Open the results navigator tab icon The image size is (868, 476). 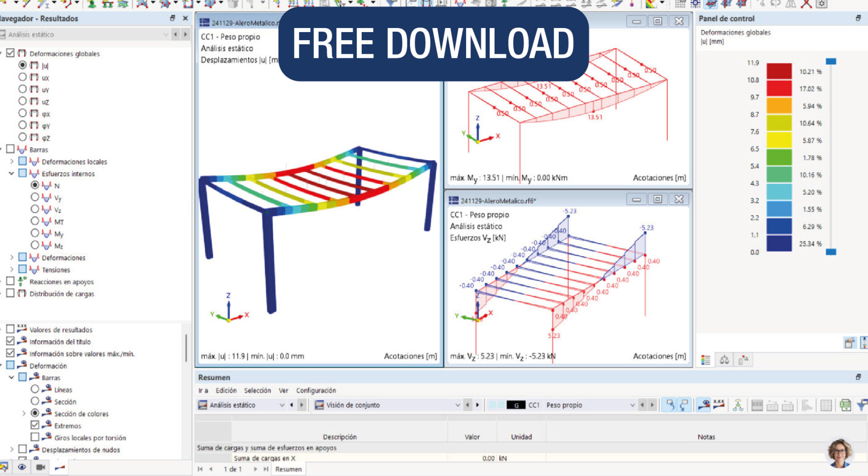60,467
